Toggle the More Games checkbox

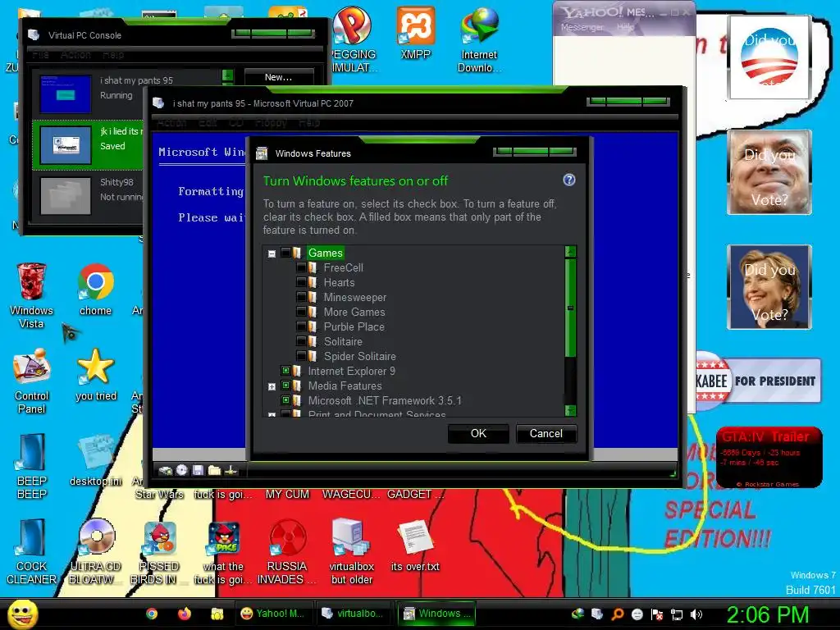coord(302,311)
